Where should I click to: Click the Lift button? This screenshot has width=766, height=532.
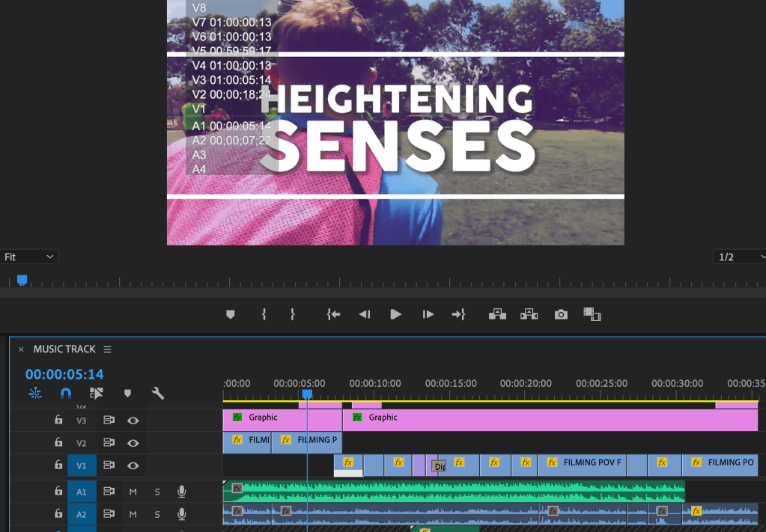(x=497, y=315)
